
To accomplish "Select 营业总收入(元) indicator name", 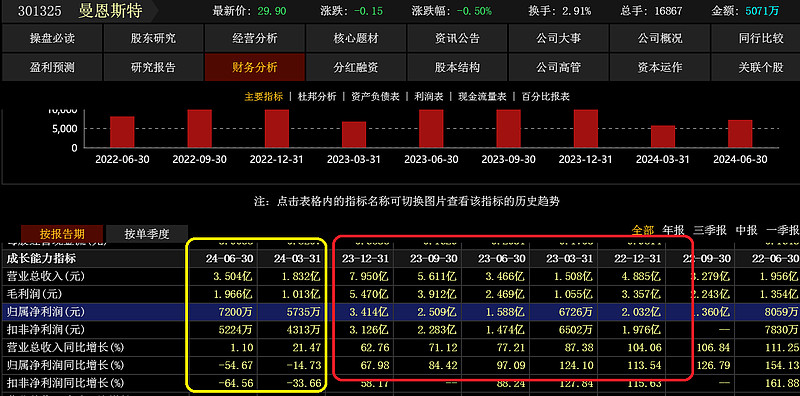I will [x=44, y=276].
